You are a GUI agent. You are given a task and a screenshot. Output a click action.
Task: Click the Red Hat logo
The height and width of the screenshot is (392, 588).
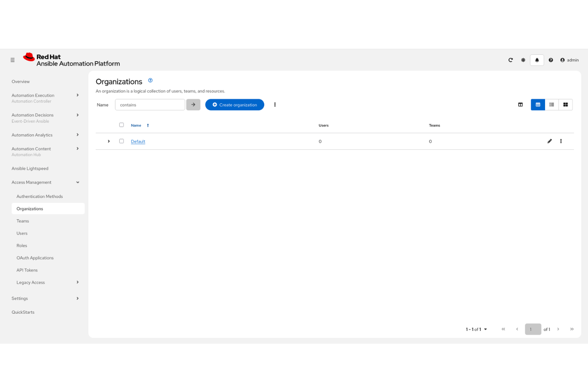coord(72,60)
